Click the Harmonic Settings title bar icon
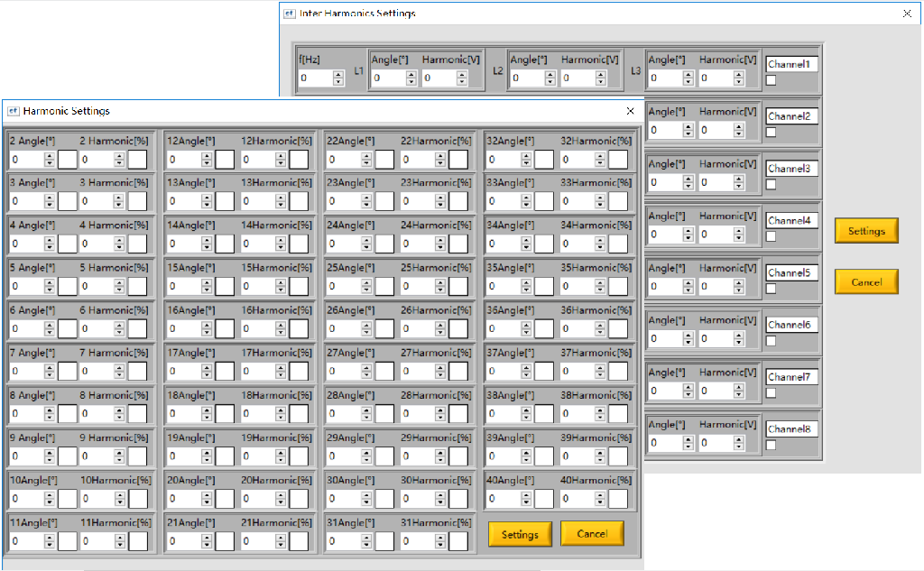 coord(13,111)
